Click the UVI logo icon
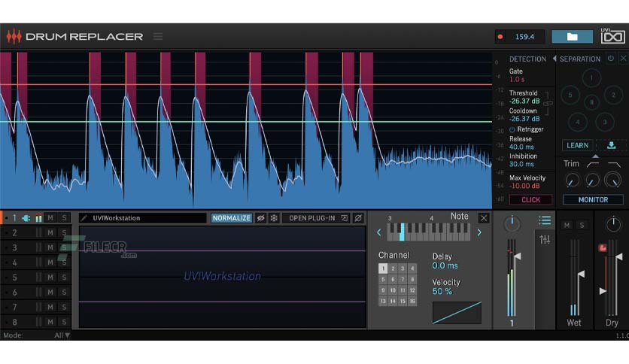 [x=612, y=37]
